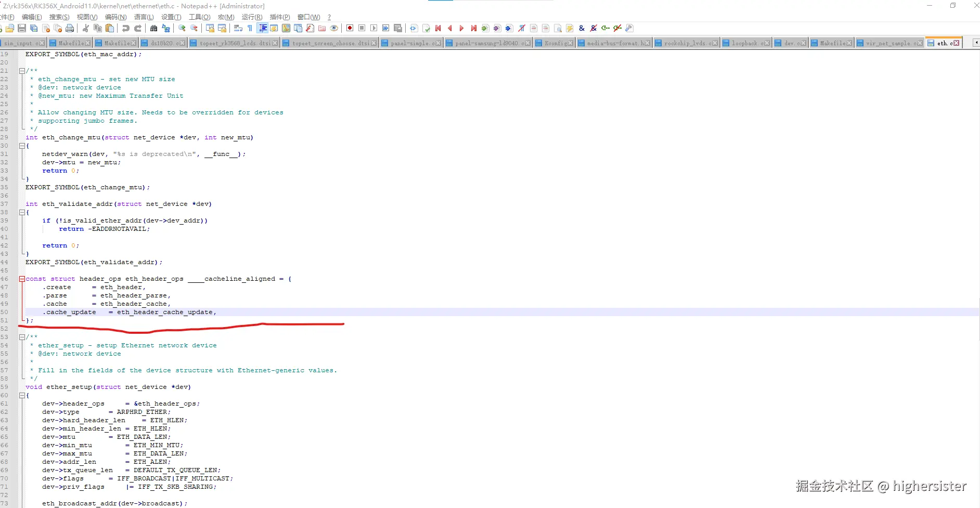Play back the recorded macro
The width and height of the screenshot is (980, 508).
click(374, 28)
